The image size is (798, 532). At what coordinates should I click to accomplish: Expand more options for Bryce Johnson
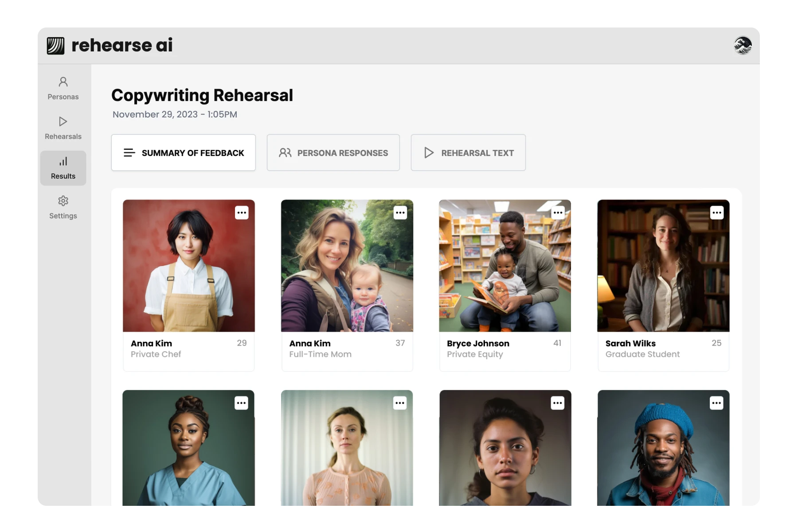(x=558, y=213)
